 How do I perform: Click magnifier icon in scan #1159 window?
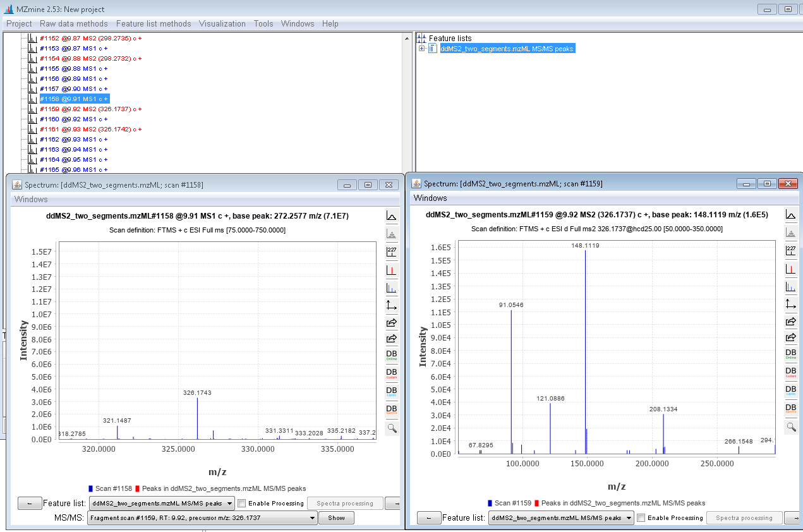coord(790,427)
